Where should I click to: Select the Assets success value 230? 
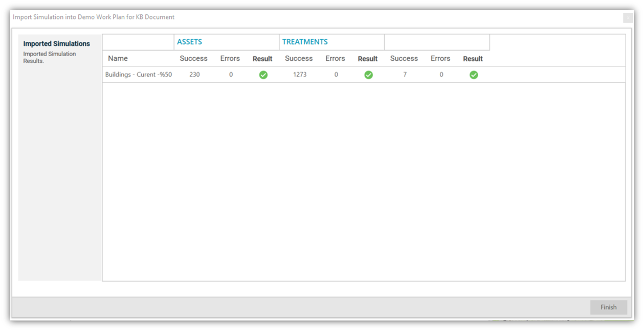[x=194, y=75]
